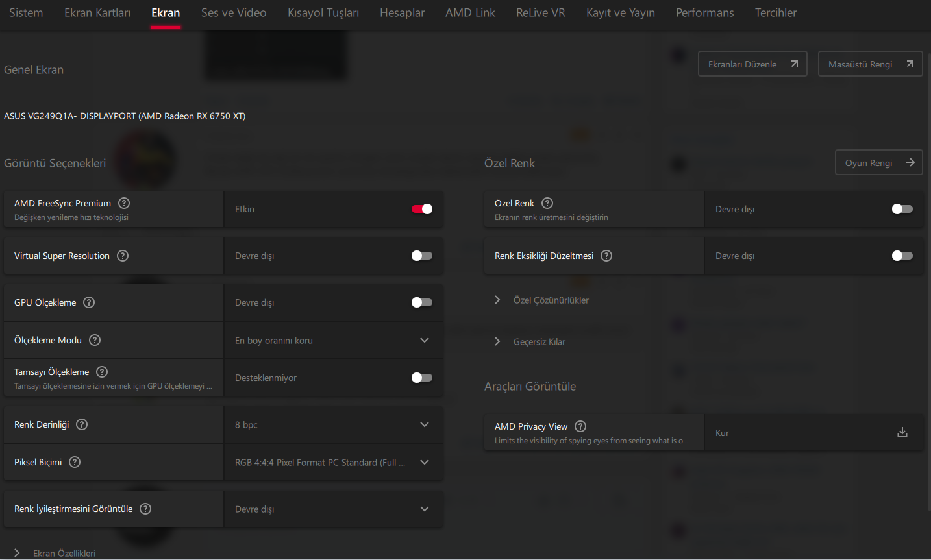The height and width of the screenshot is (560, 931).
Task: Open Ölçekleme Modu dropdown
Action: click(x=334, y=340)
